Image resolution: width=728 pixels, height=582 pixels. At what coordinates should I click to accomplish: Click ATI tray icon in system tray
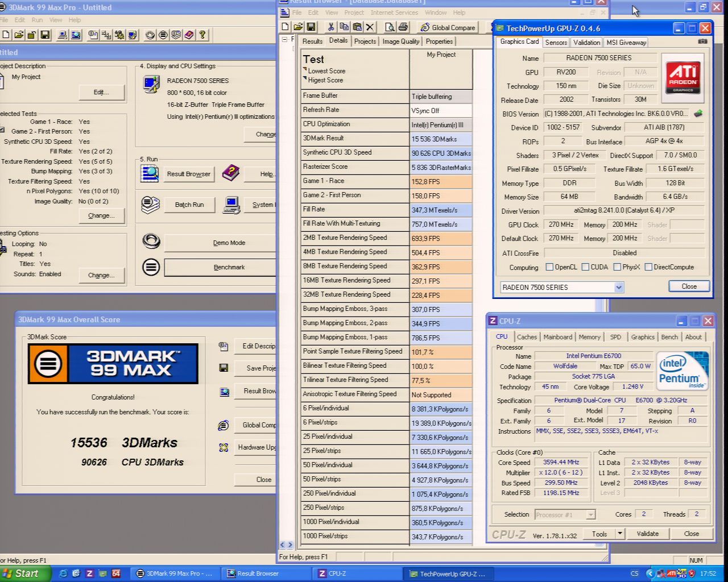[671, 573]
